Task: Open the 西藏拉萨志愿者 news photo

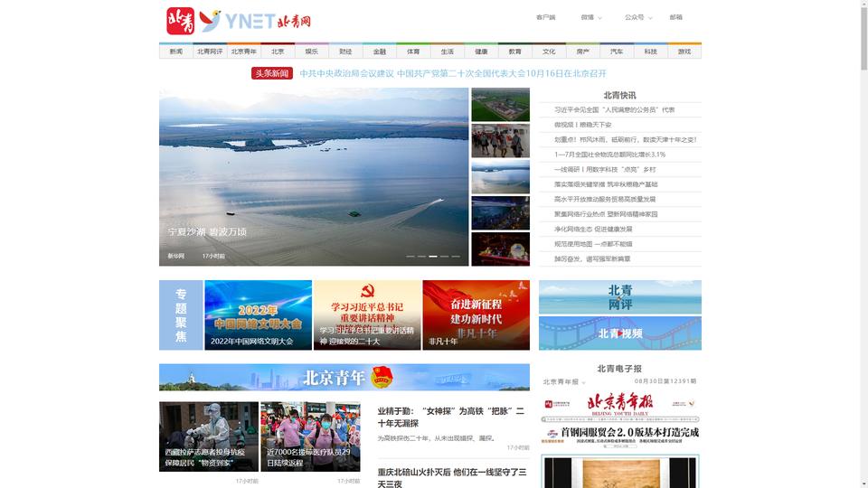Action: [209, 436]
